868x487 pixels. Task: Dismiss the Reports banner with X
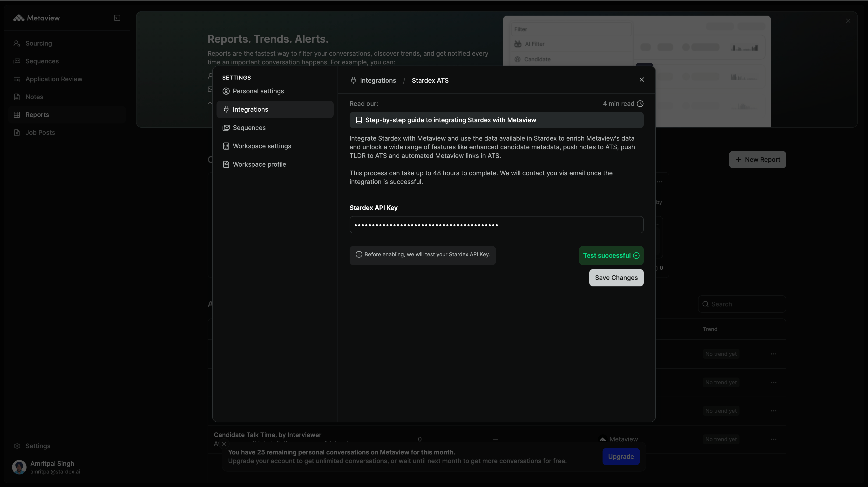click(848, 21)
